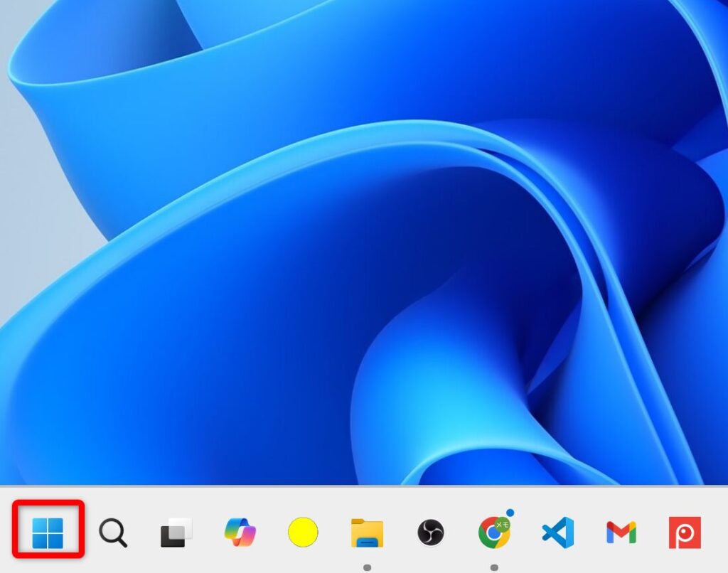The height and width of the screenshot is (573, 728).
Task: Click the blue notification dot above Chrome
Action: (x=510, y=512)
